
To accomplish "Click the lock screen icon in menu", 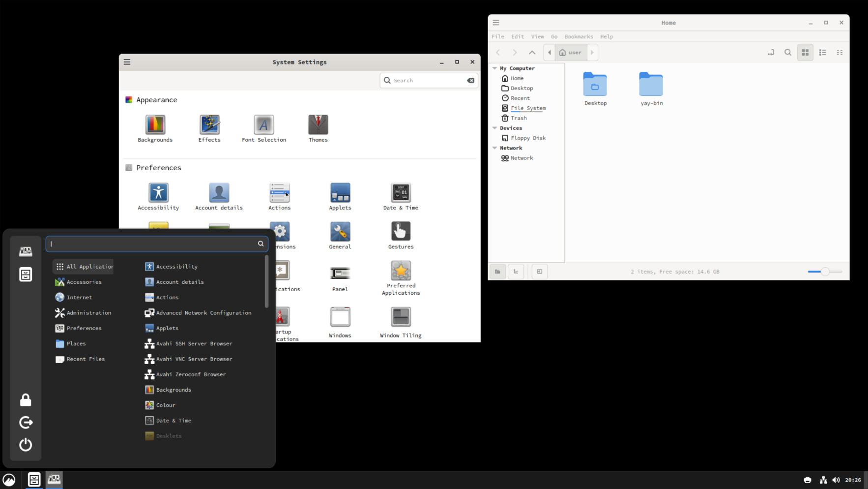I will tap(26, 400).
